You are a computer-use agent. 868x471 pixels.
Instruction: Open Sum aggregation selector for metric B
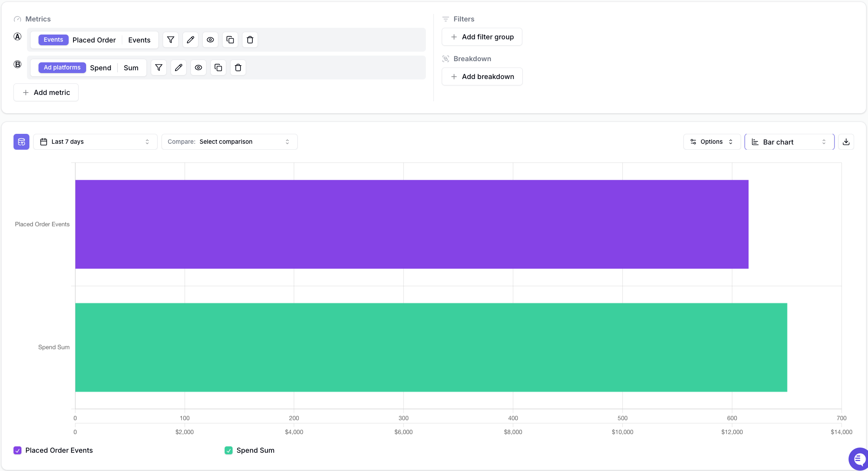[131, 68]
